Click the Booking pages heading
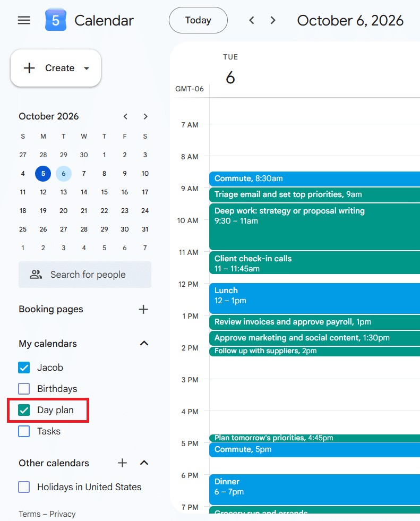 (51, 309)
